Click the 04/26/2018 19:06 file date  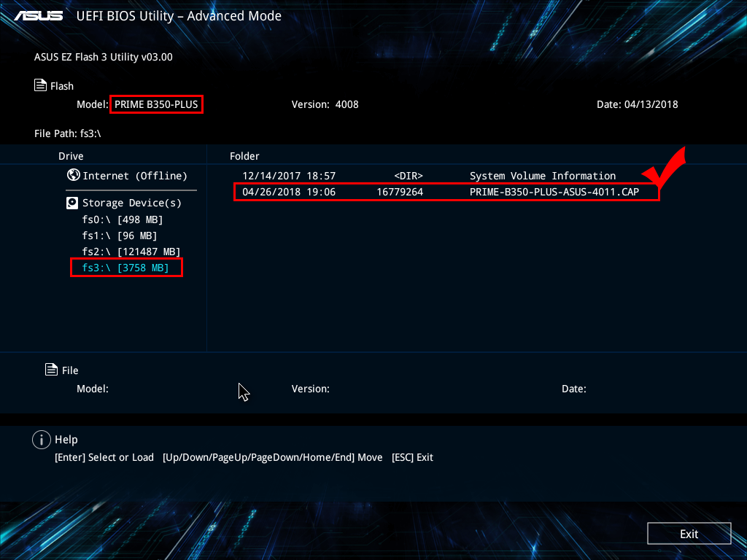pyautogui.click(x=289, y=192)
